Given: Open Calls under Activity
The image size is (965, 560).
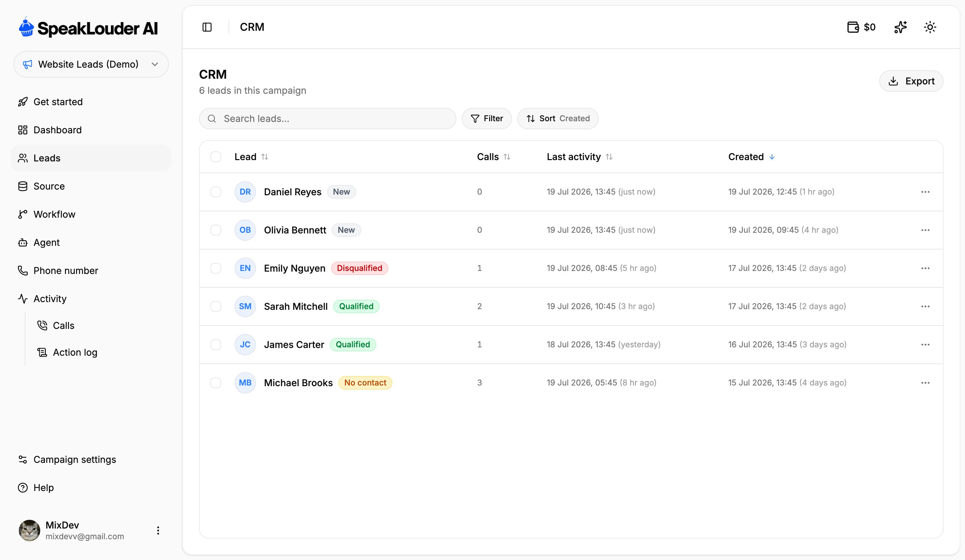Looking at the screenshot, I should [x=101, y=326].
